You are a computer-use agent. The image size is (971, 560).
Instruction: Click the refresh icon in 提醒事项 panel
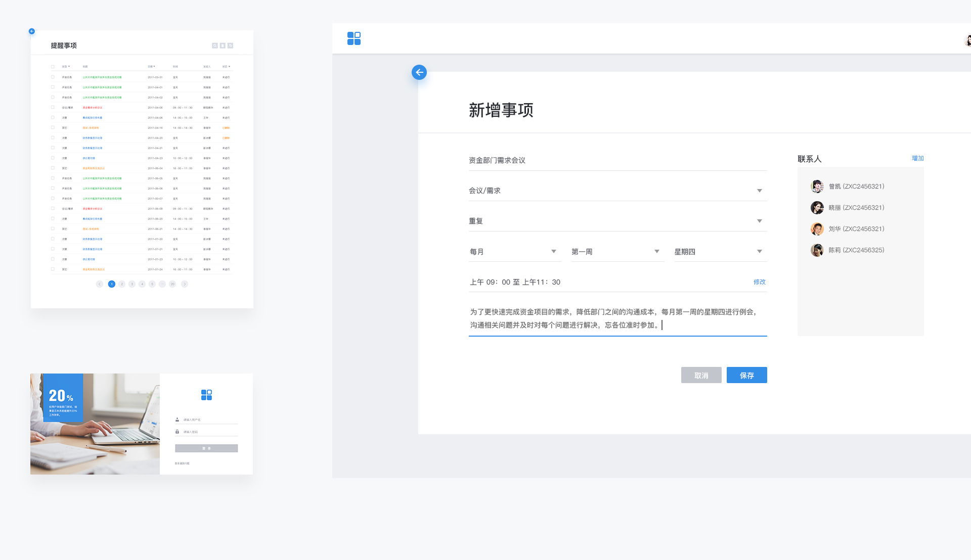point(230,45)
